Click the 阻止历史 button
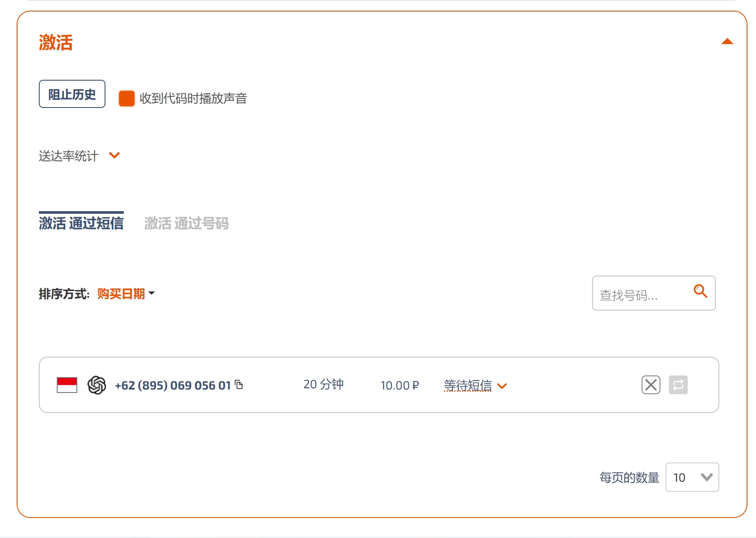 coord(72,94)
